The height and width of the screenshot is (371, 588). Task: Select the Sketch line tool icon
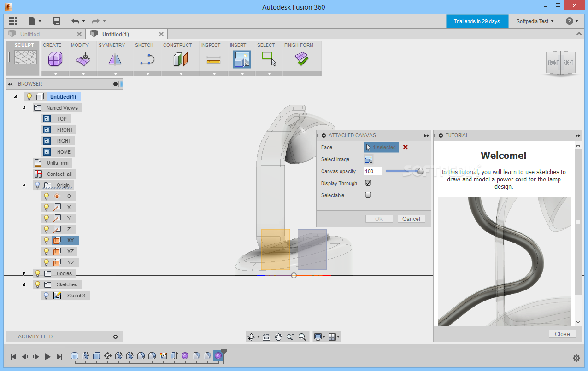click(147, 59)
